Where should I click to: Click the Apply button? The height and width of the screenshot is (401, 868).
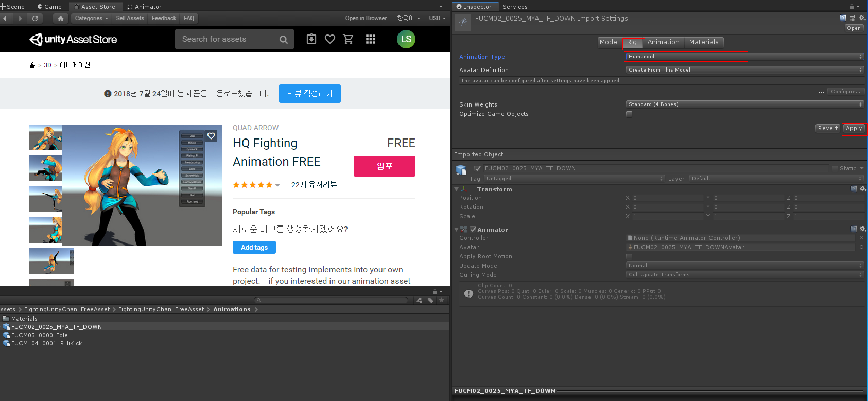(x=854, y=128)
